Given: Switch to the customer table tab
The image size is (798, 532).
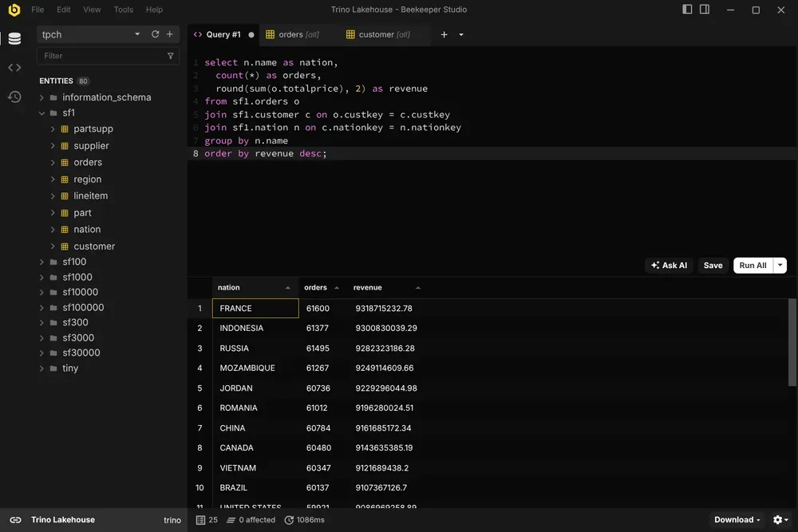Looking at the screenshot, I should click(385, 34).
